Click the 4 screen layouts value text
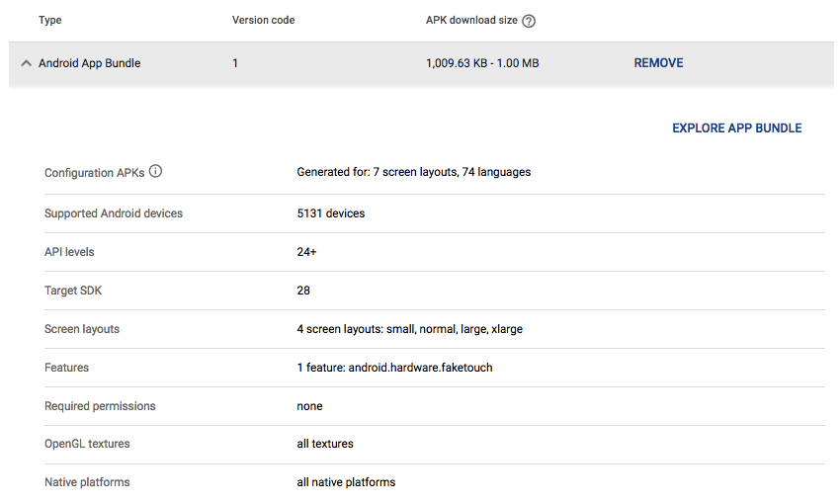 409,329
